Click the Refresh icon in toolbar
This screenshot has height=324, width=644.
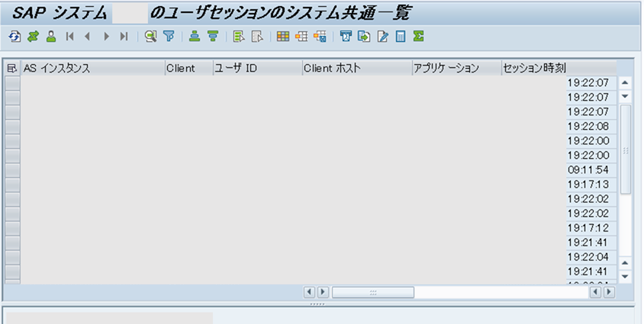click(14, 37)
